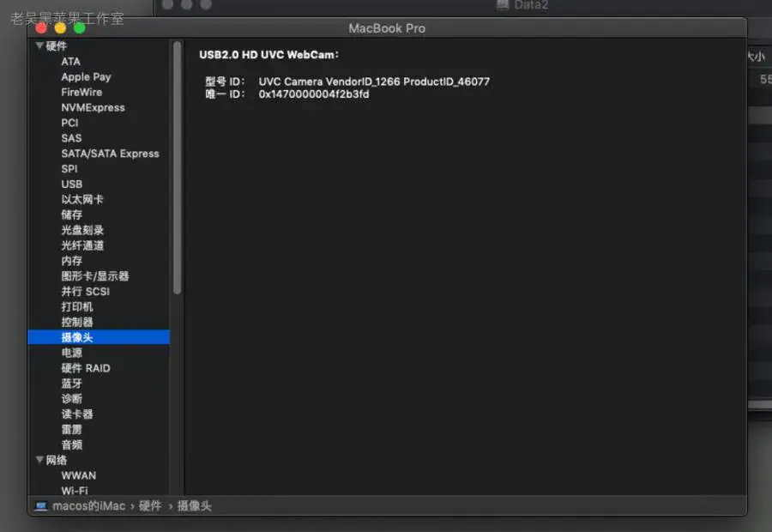Viewport: 772px width, 532px height.
Task: Select 以太网卡 in the sidebar
Action: [82, 199]
